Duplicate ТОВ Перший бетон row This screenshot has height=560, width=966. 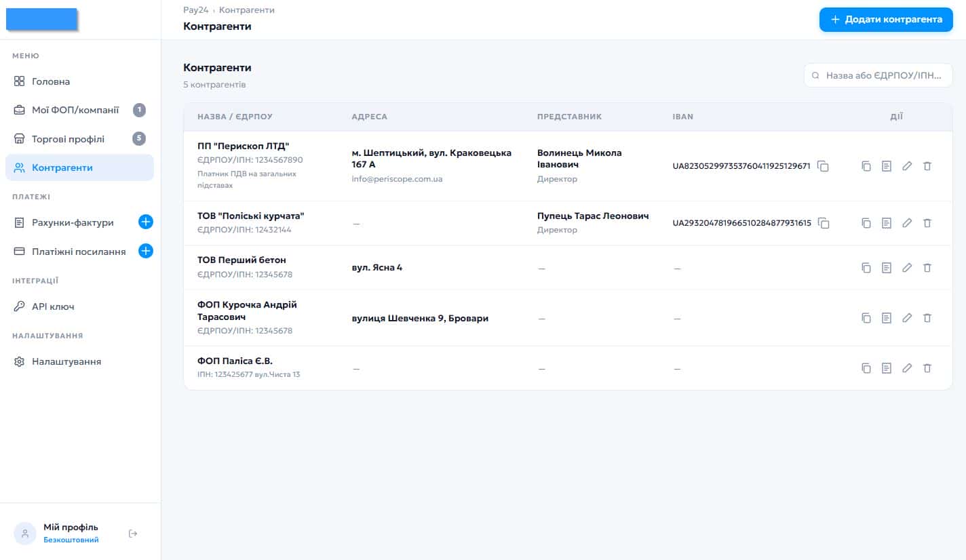click(x=866, y=268)
